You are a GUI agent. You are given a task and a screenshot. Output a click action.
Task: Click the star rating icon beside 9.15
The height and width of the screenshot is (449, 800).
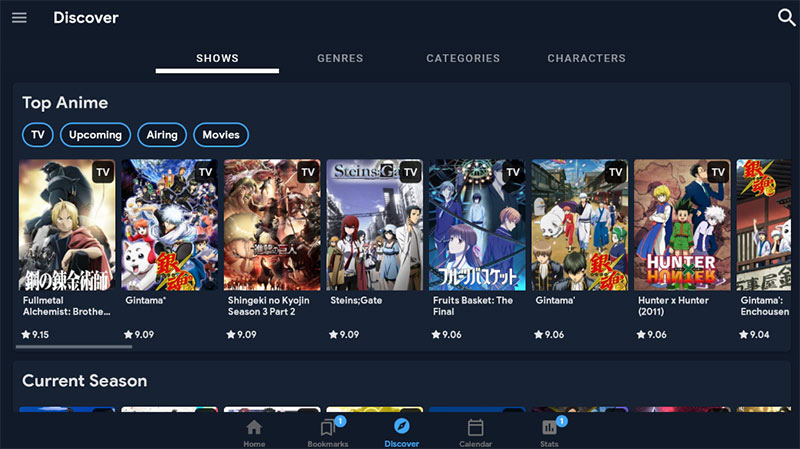[26, 335]
